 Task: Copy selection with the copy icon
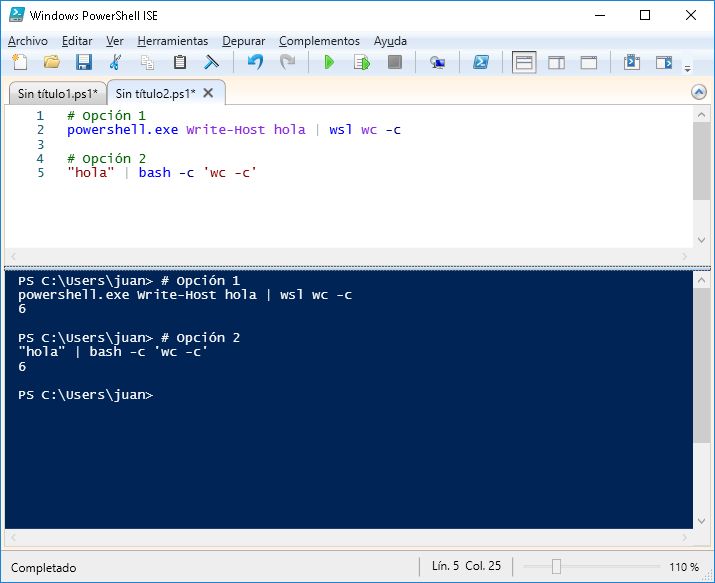[147, 62]
